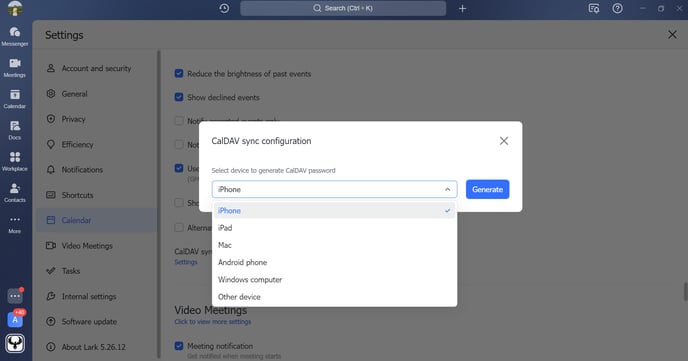Open Efficiency settings
688x361 pixels.
[97, 144]
